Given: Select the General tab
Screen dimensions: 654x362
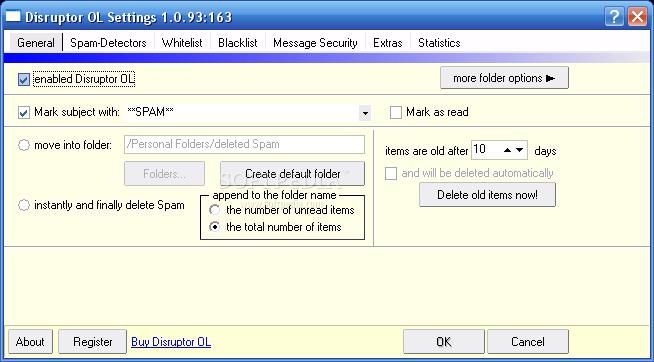Looking at the screenshot, I should [x=35, y=43].
